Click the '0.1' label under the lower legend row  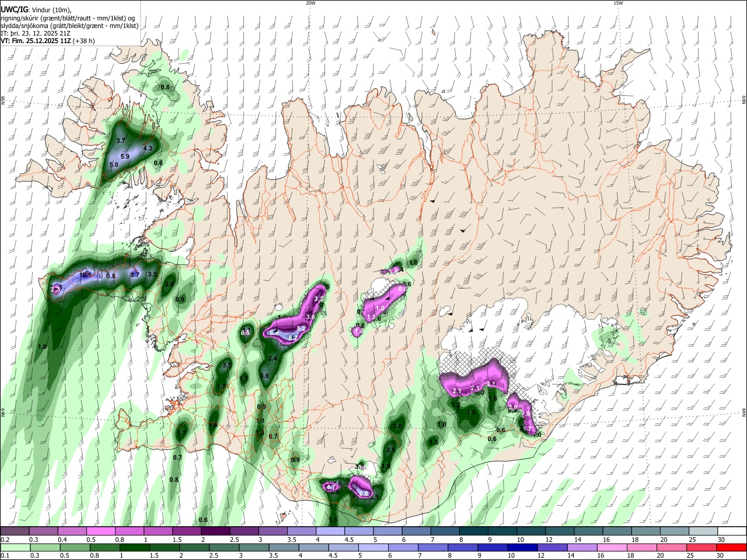(x=5, y=556)
